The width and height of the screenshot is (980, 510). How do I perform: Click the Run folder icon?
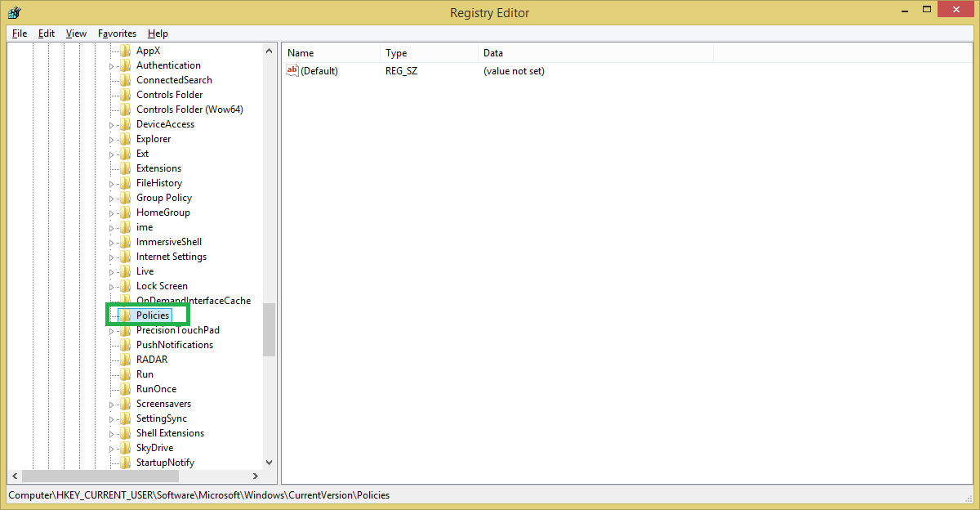pos(125,374)
